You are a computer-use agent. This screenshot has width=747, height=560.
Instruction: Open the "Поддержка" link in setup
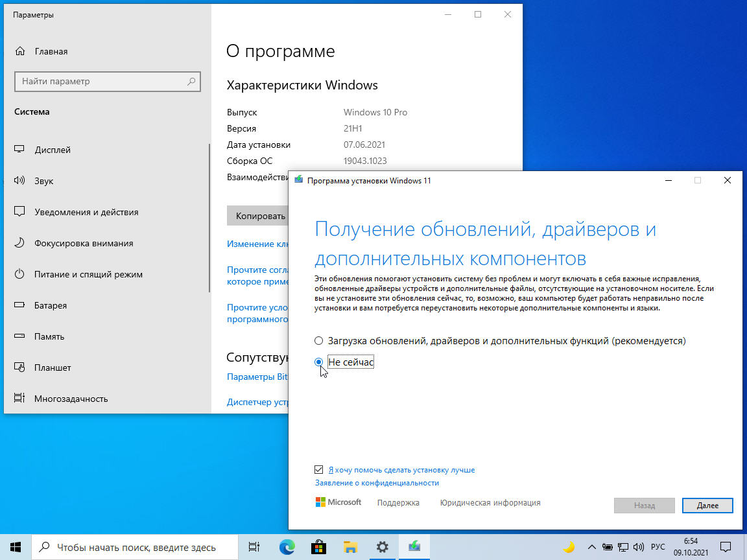pyautogui.click(x=398, y=503)
